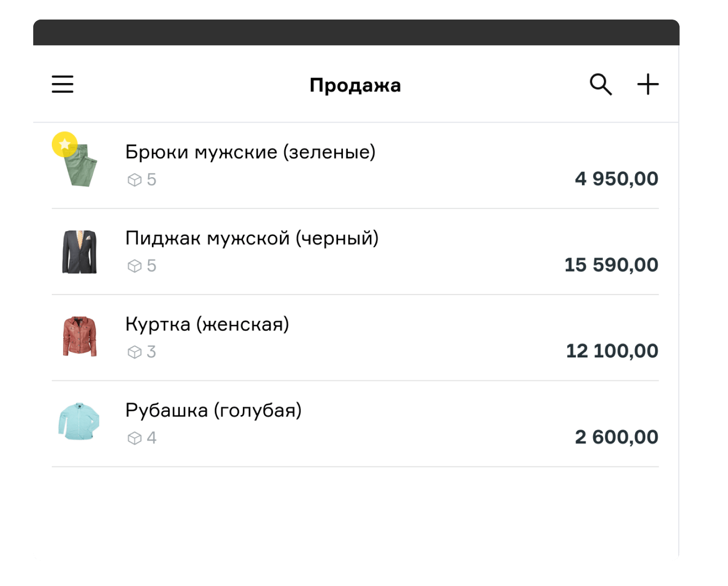Click stock box icon for Брюки мужские
The image size is (728, 586).
tap(134, 180)
